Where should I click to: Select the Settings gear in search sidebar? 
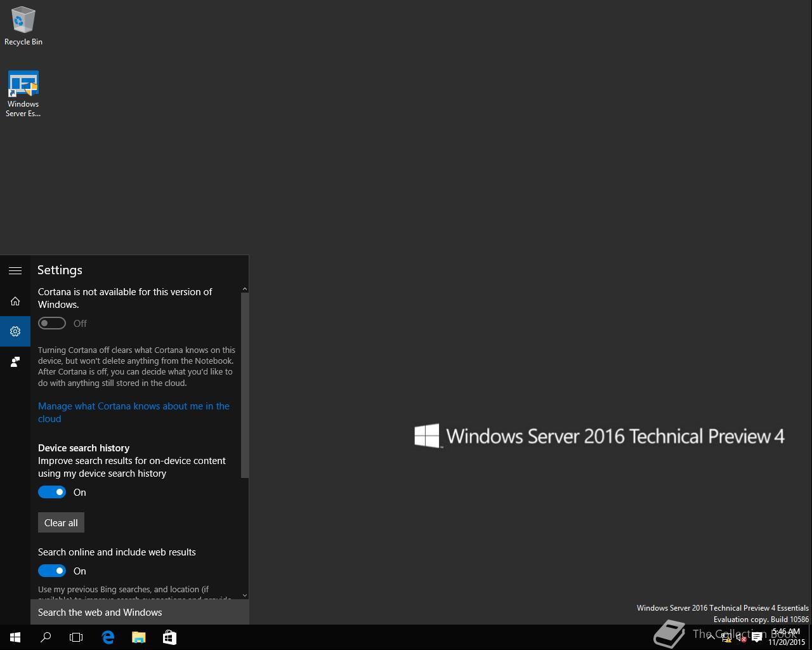click(15, 331)
